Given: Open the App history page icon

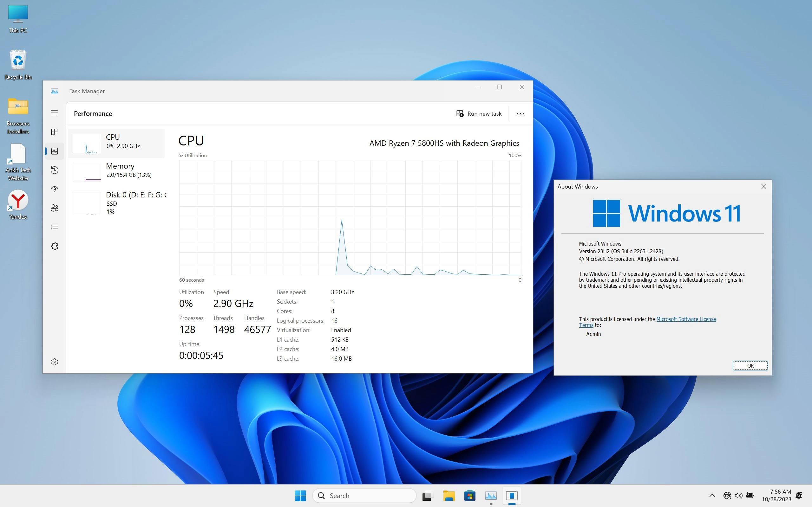Looking at the screenshot, I should pyautogui.click(x=54, y=170).
